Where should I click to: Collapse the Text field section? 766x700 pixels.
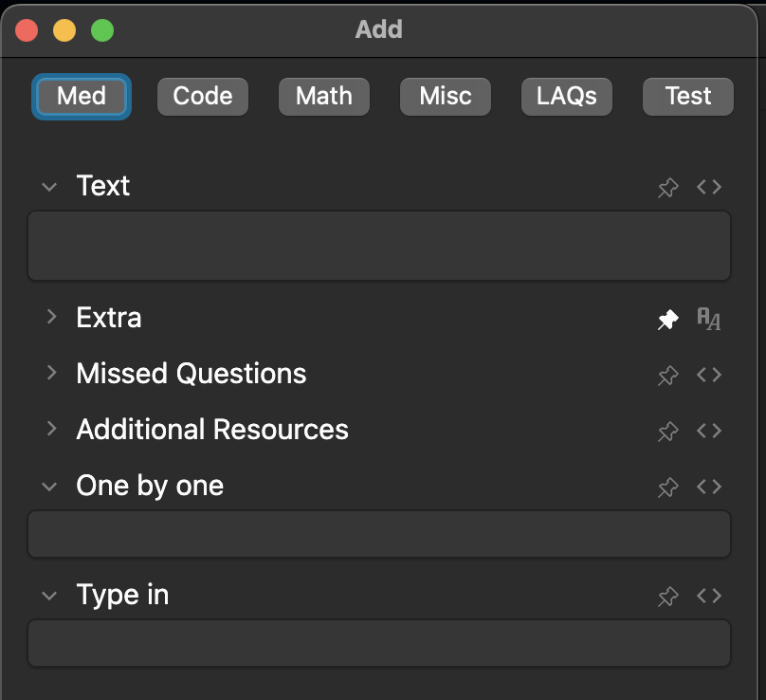pyautogui.click(x=50, y=187)
